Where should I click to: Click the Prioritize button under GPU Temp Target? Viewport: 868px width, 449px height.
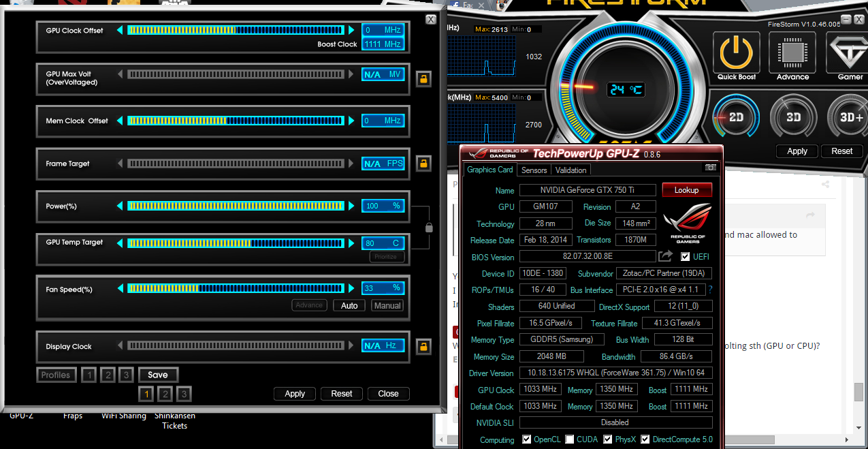pos(387,257)
